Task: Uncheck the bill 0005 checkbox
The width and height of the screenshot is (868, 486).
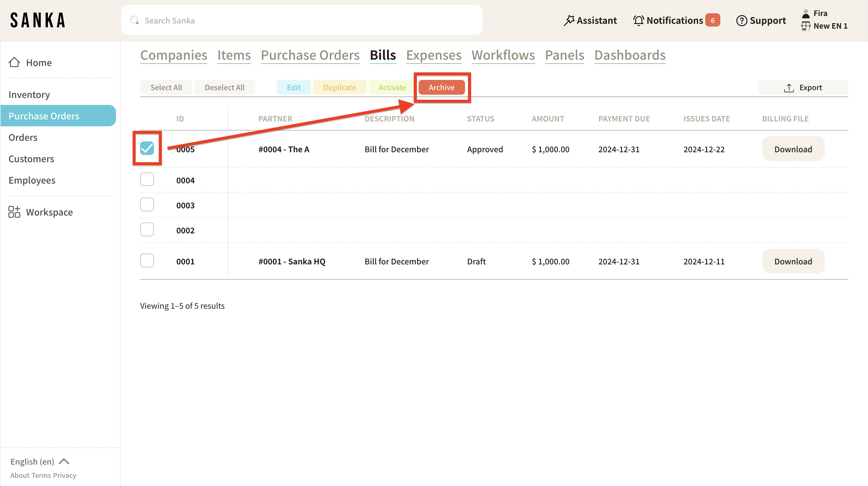Action: click(x=147, y=148)
